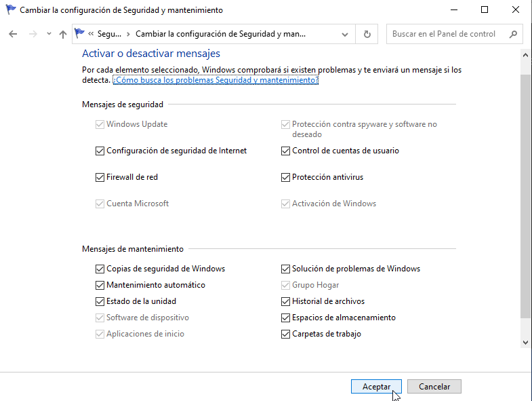Click the disabled Cuenta Microsoft checkbox

click(100, 204)
